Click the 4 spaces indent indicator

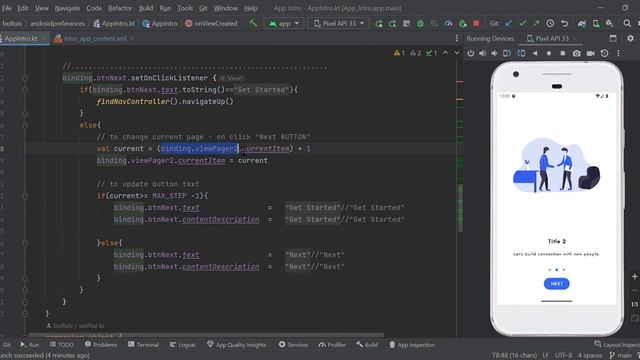coord(590,356)
